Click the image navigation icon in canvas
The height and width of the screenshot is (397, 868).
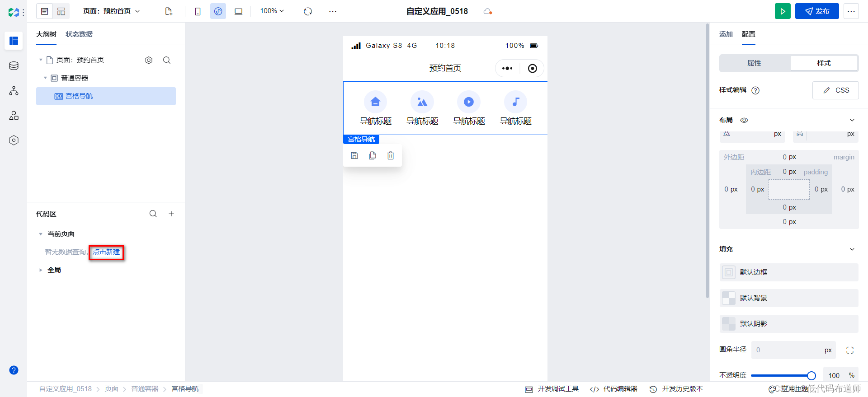point(422,102)
